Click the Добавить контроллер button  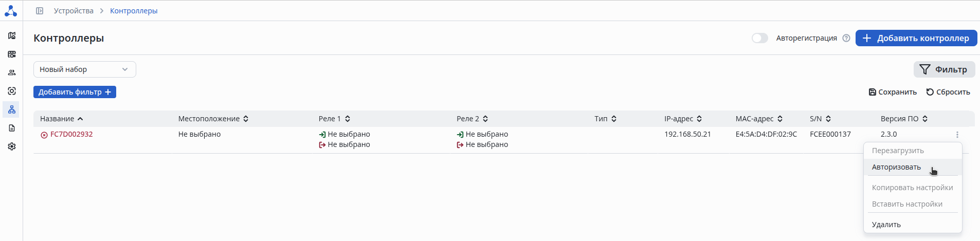pyautogui.click(x=916, y=38)
